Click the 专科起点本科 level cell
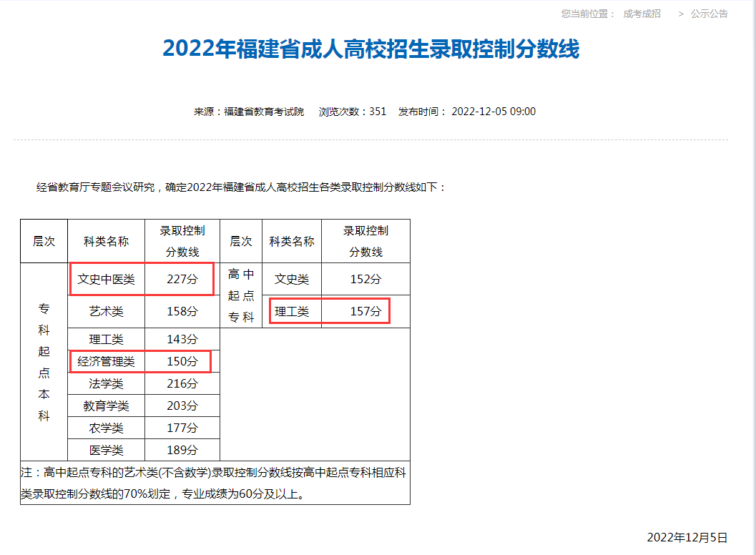This screenshot has height=555, width=756. [44, 362]
